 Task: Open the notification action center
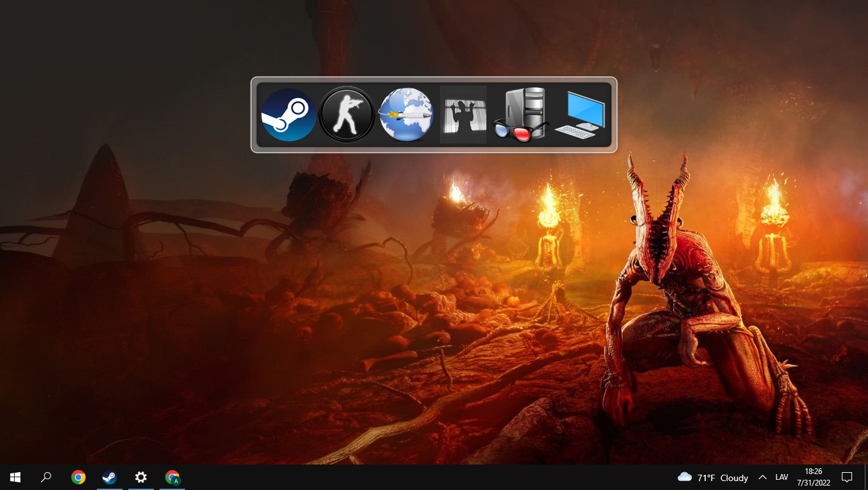pyautogui.click(x=848, y=477)
